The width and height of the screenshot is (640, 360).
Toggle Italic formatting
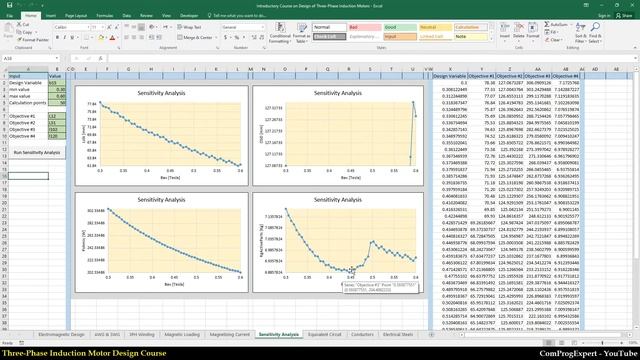click(64, 38)
